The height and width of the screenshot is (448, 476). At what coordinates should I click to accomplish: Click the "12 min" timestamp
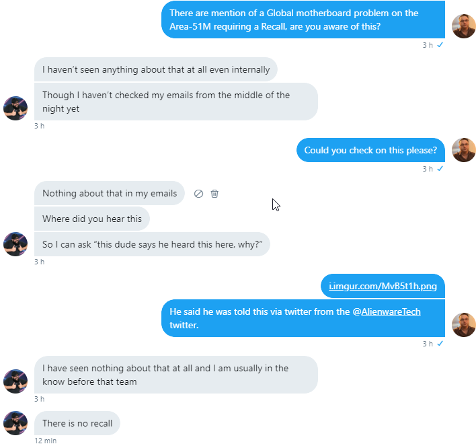46,441
